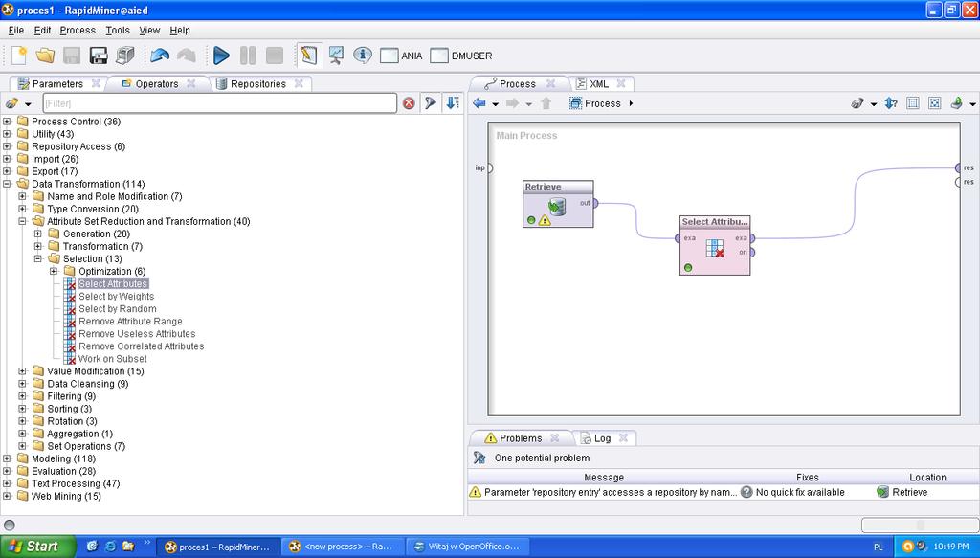Open the Process menu
Viewport: 980px width, 558px height.
click(78, 30)
